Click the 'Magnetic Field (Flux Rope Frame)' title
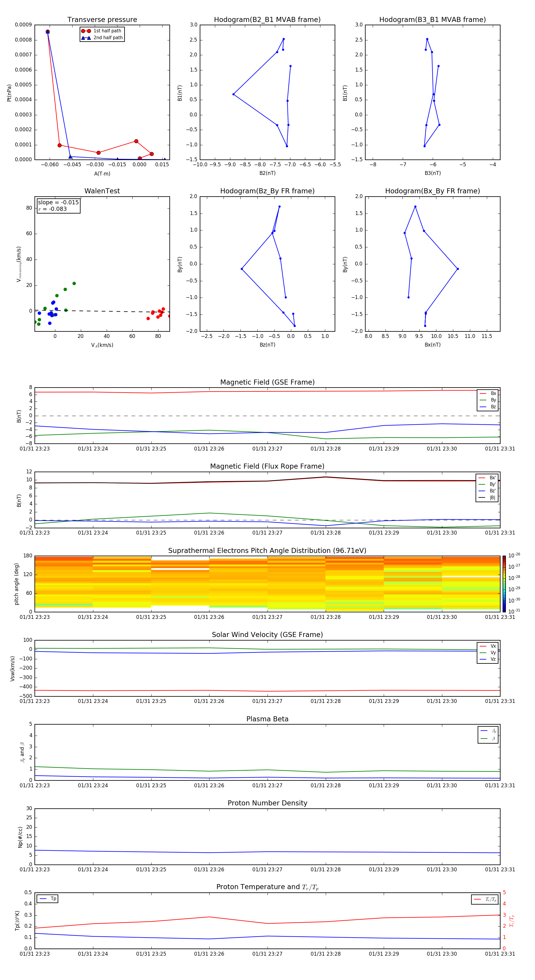The image size is (535, 980). [267, 467]
